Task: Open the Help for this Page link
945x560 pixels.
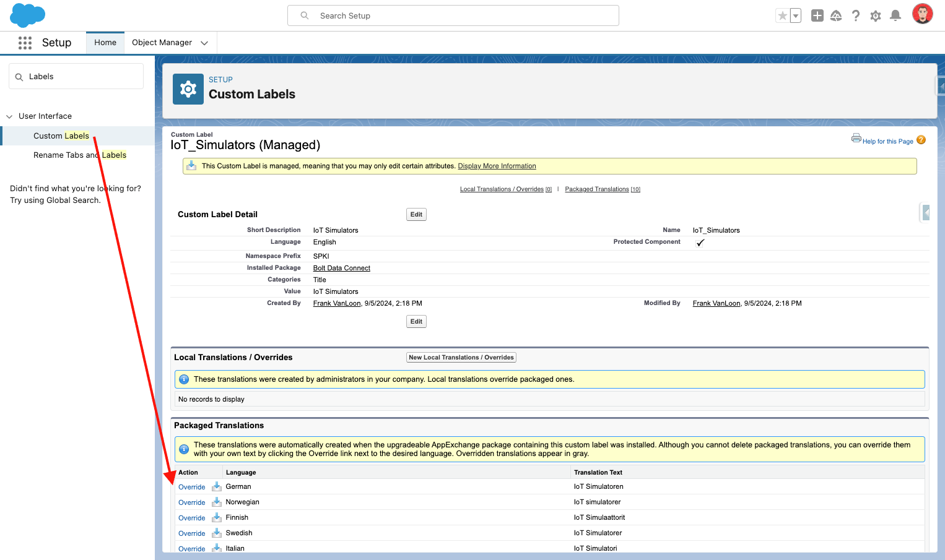Action: (x=888, y=141)
